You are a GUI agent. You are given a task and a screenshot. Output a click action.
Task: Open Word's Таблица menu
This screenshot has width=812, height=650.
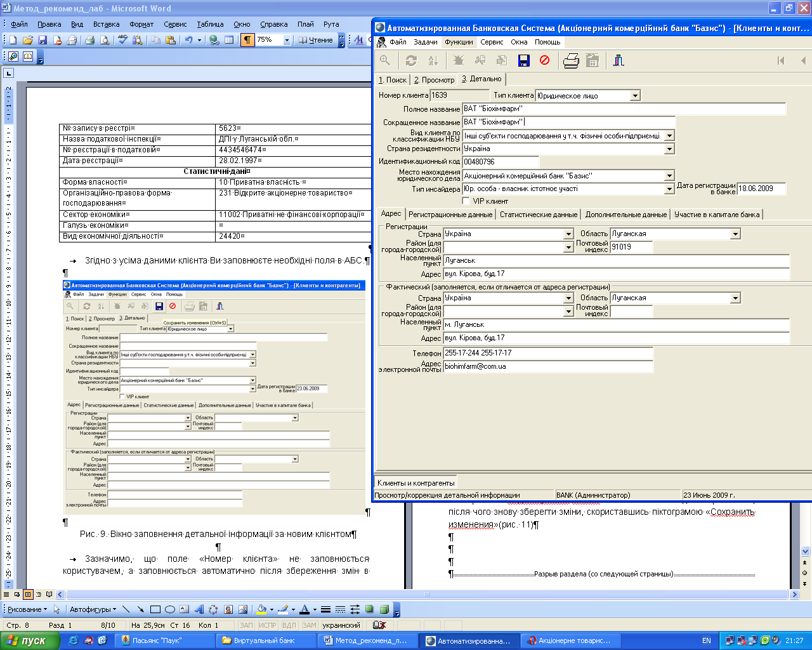click(x=210, y=24)
